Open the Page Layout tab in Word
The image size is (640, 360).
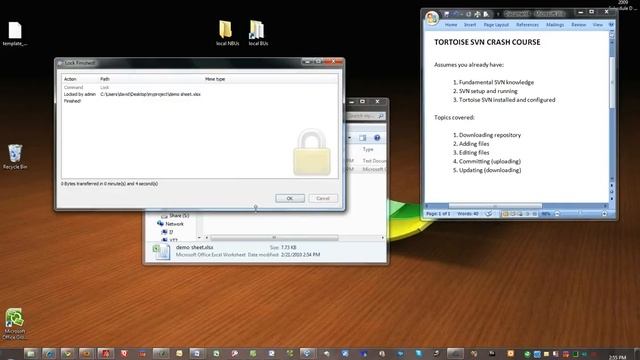(x=496, y=25)
